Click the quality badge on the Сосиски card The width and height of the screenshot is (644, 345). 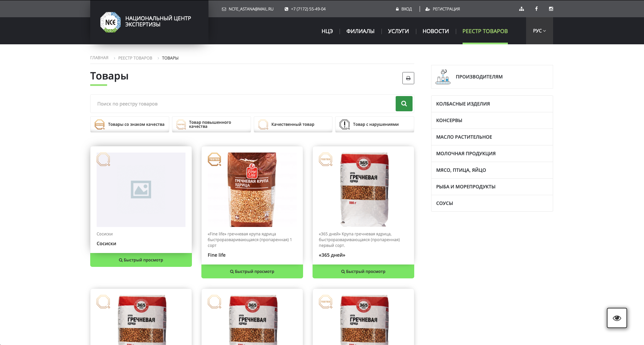(x=103, y=159)
